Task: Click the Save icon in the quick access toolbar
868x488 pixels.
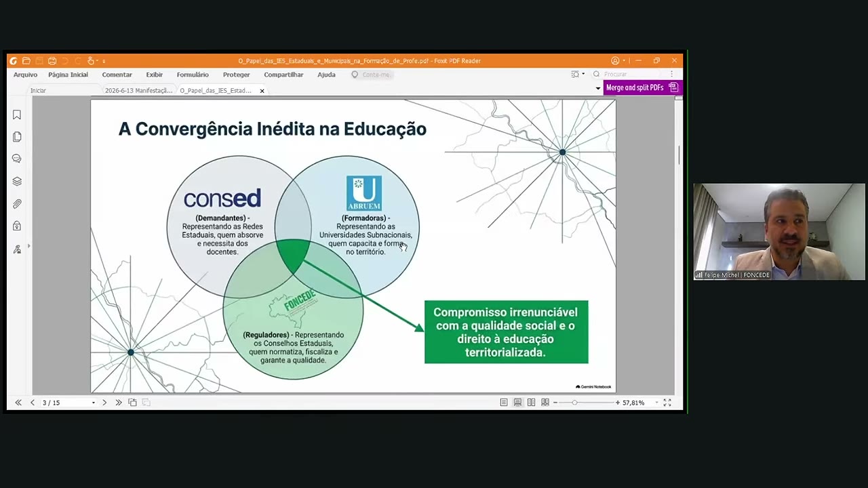Action: 39,60
